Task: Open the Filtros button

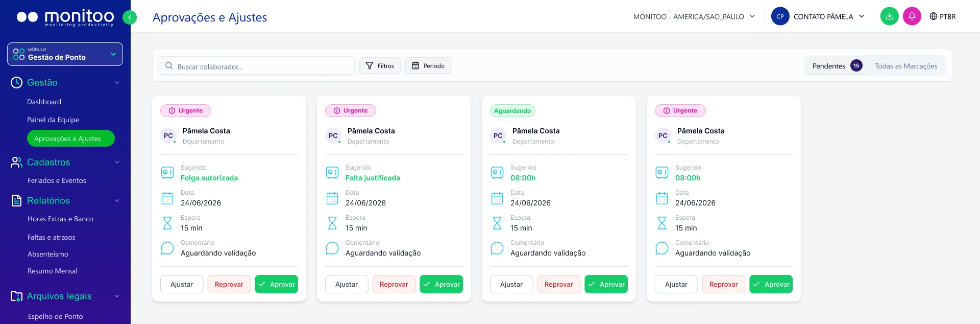Action: pos(380,65)
